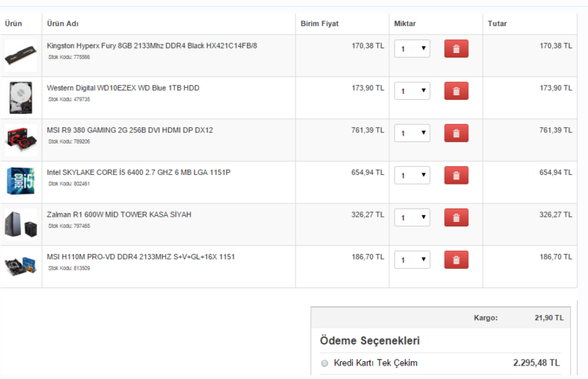
Task: Click the 21,90 TL shipping cost
Action: pyautogui.click(x=549, y=318)
